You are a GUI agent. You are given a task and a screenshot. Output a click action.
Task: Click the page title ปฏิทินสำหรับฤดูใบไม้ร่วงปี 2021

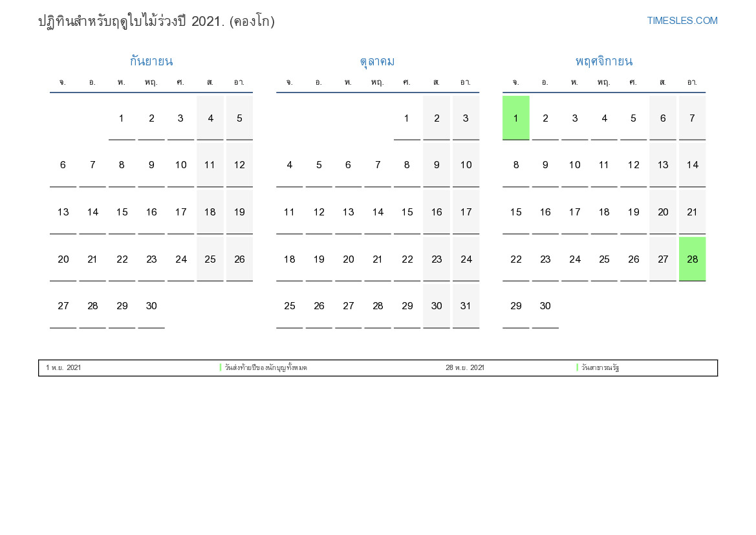point(157,21)
